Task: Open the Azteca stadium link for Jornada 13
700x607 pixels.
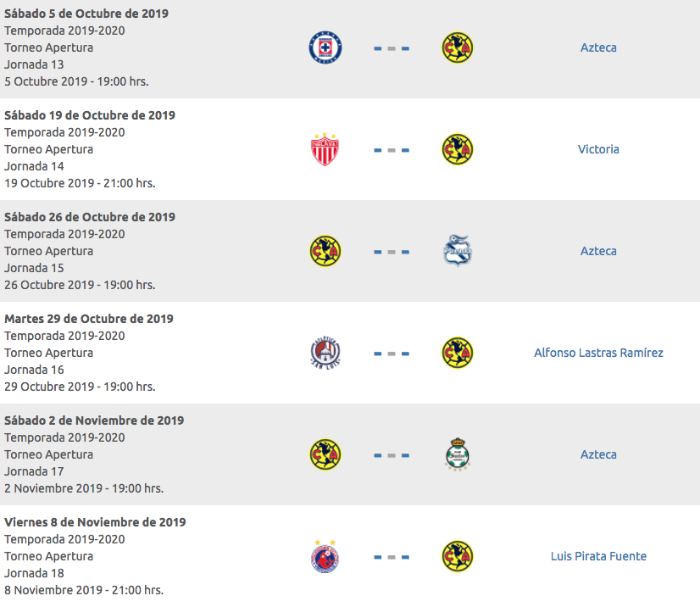Action: (x=598, y=47)
